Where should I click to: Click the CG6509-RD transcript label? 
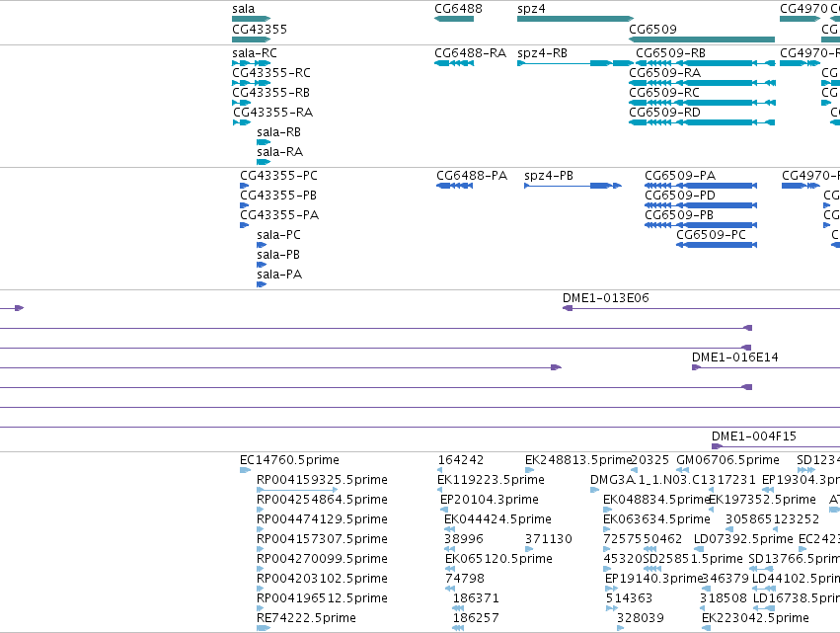click(665, 112)
